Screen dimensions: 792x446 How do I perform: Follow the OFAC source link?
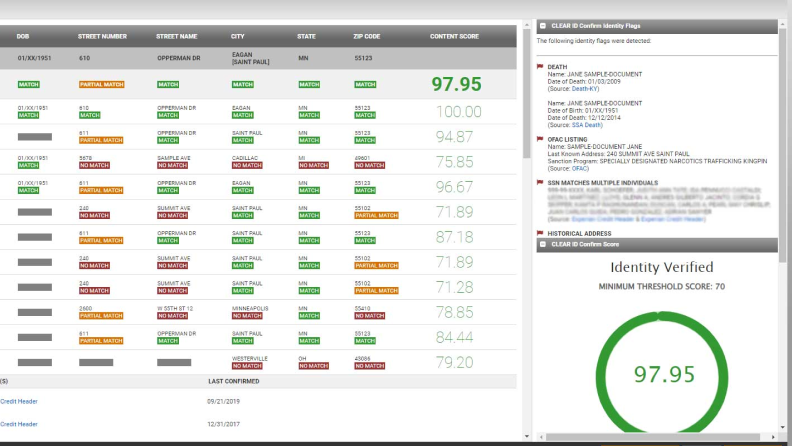581,168
